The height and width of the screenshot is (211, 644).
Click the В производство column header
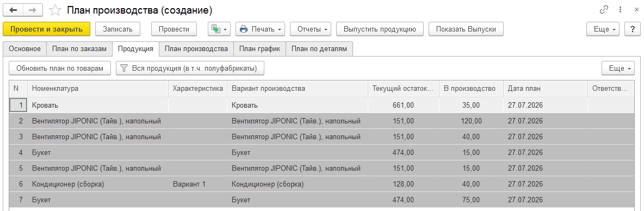[471, 88]
